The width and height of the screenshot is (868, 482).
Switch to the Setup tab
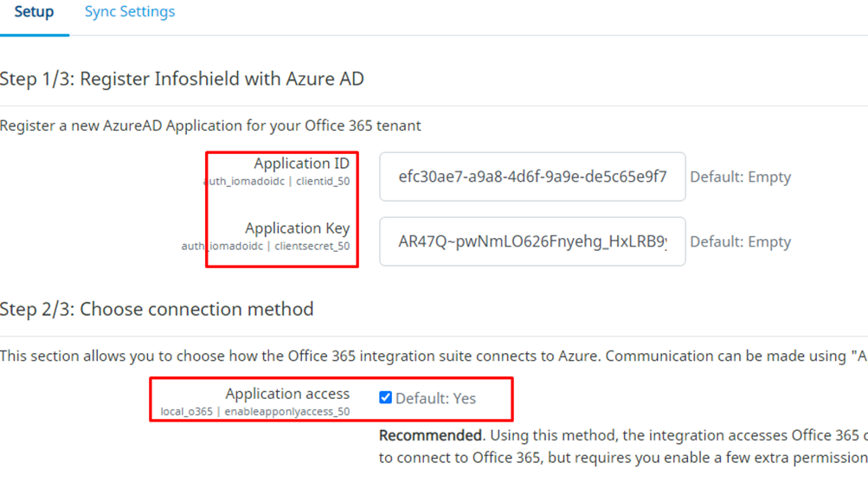(35, 11)
